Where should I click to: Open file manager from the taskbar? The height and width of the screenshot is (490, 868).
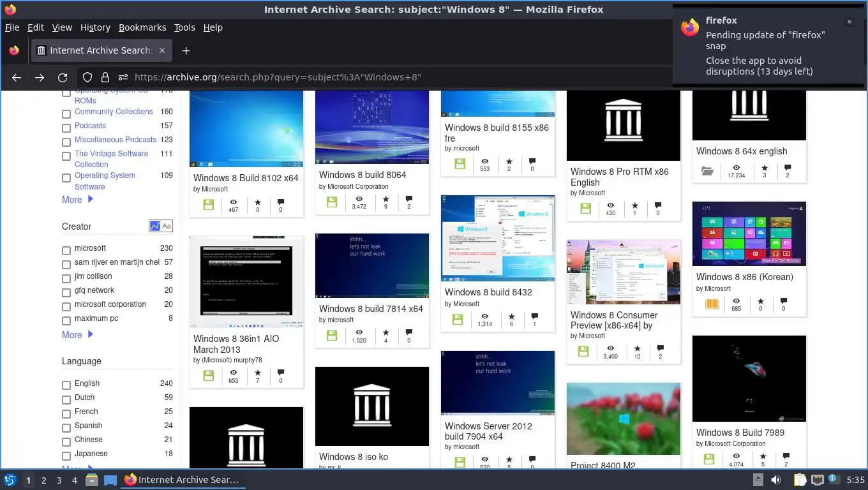tap(91, 480)
